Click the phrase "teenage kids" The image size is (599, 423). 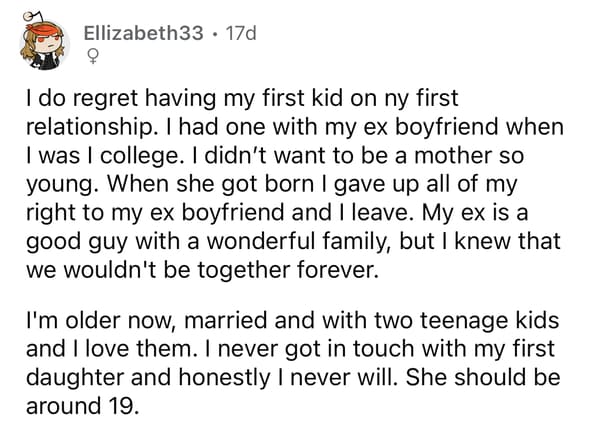[490, 320]
